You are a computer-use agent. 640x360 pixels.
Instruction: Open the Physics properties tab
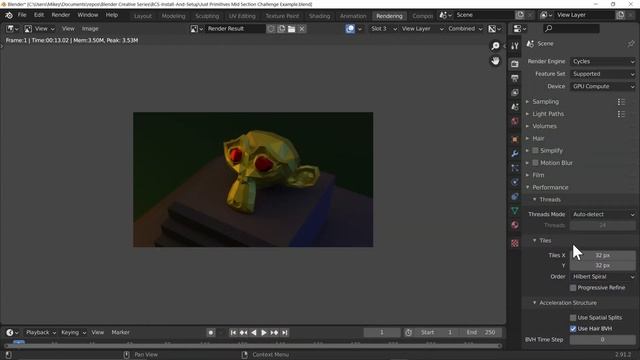(x=515, y=182)
